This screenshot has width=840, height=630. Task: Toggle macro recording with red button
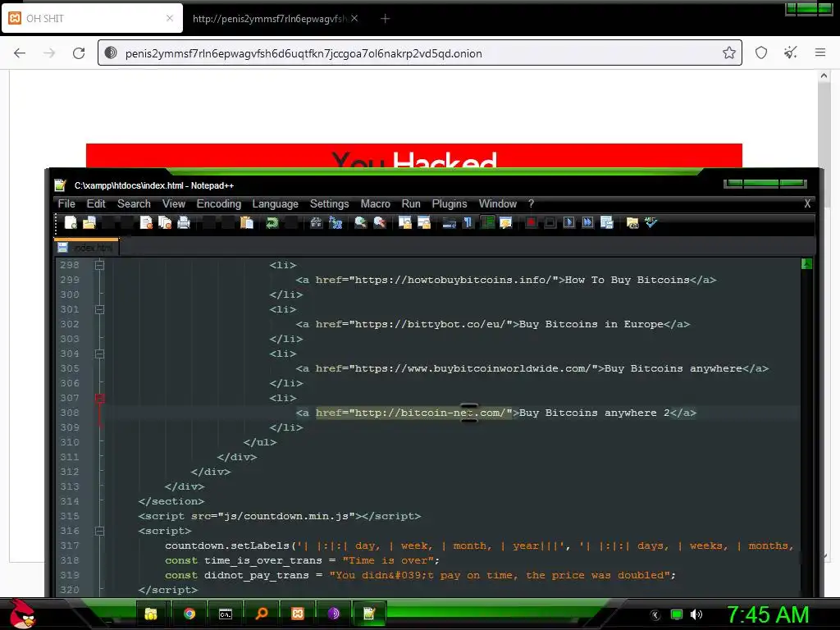(x=531, y=222)
